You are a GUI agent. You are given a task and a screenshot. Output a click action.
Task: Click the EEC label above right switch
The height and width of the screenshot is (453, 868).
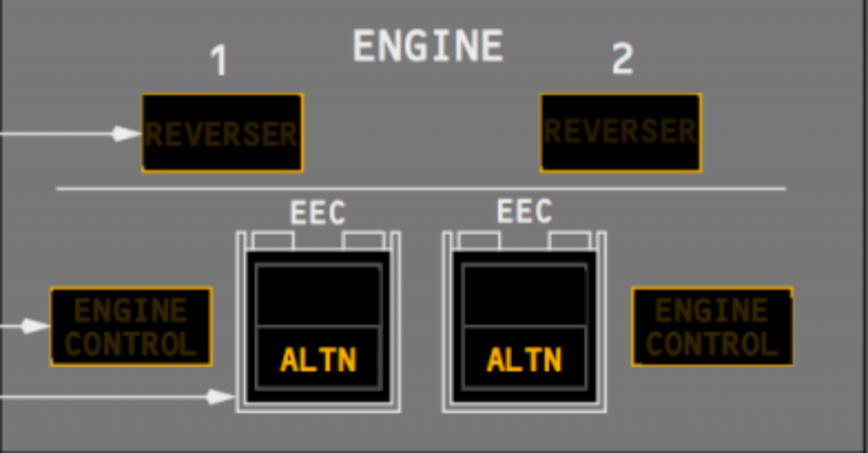tap(524, 211)
